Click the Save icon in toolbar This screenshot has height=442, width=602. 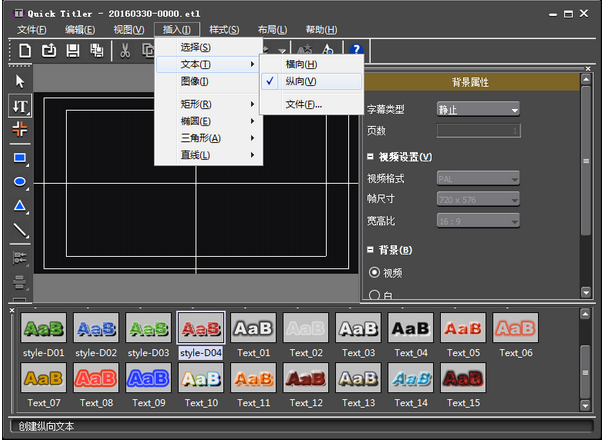73,50
